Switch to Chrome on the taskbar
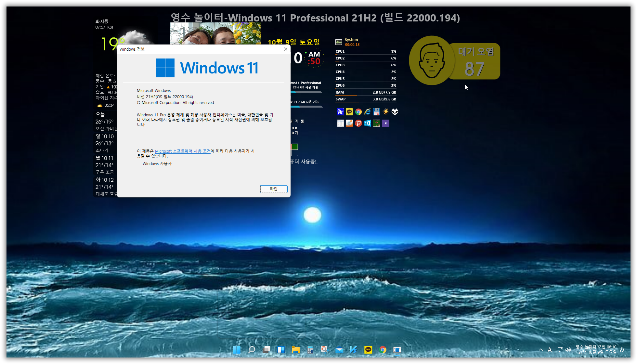637x364 pixels. tap(383, 350)
